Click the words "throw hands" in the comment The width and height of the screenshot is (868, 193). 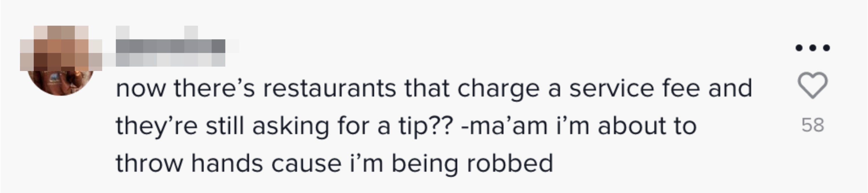pyautogui.click(x=190, y=163)
